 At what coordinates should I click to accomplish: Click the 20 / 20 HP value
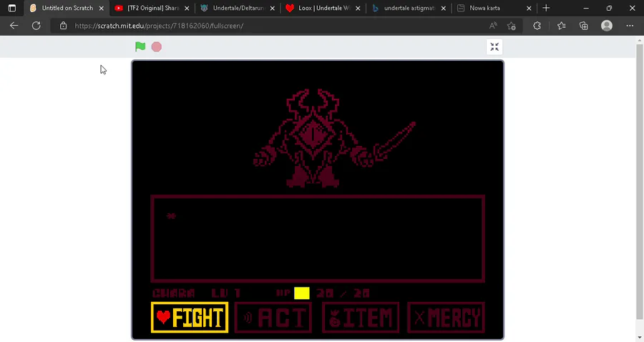pyautogui.click(x=343, y=293)
